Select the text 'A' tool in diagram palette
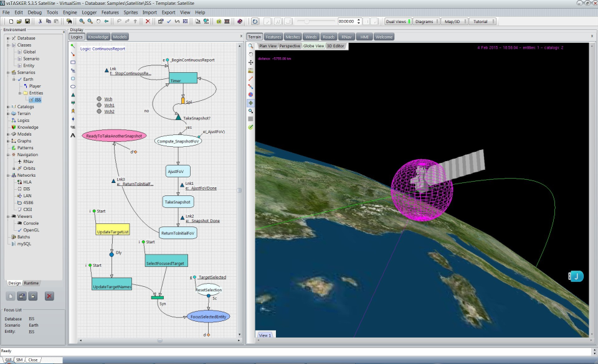This screenshot has height=364, width=598. click(x=73, y=135)
